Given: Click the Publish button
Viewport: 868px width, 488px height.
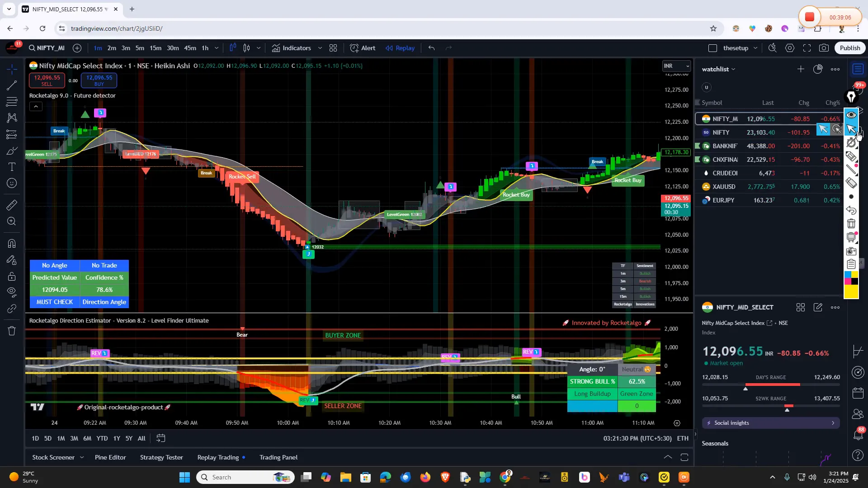Looking at the screenshot, I should tap(849, 47).
